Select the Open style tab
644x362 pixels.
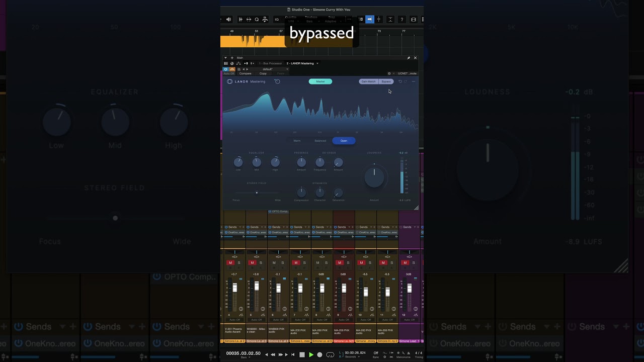coord(344,141)
